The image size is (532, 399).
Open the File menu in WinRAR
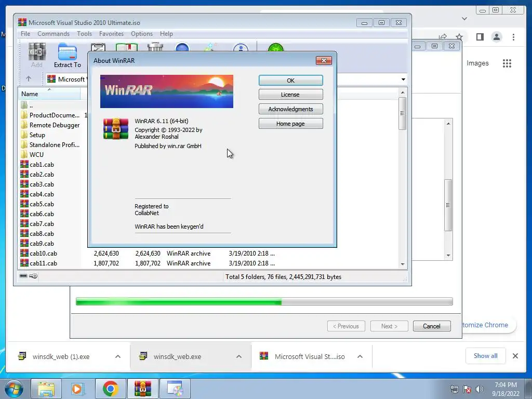25,34
